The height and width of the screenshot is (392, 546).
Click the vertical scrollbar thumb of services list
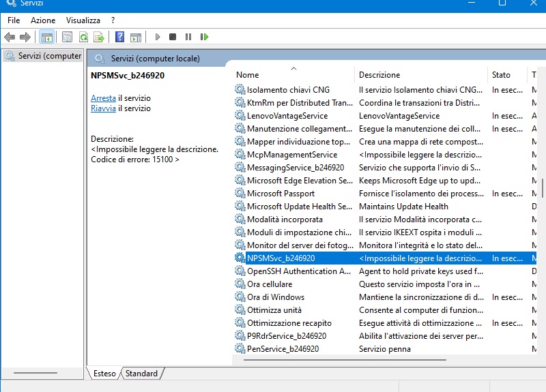coord(543,188)
